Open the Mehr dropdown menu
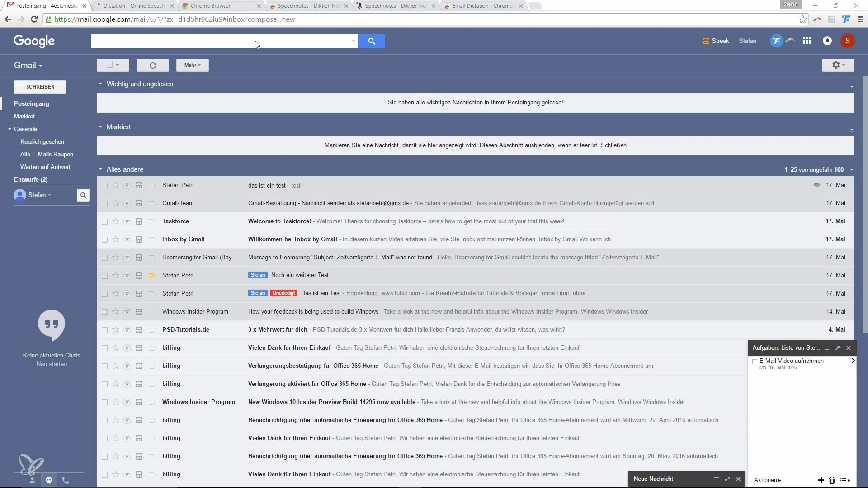The image size is (868, 488). (192, 66)
